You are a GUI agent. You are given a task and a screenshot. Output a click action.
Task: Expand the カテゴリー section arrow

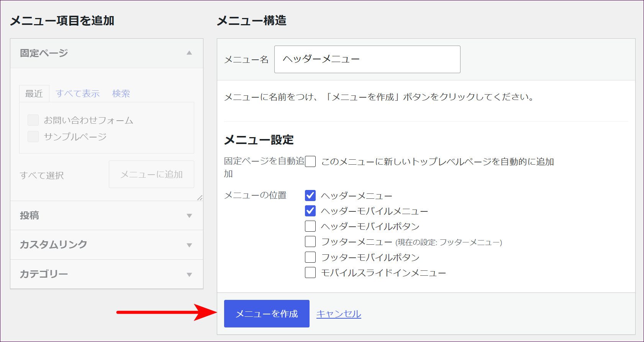[189, 274]
